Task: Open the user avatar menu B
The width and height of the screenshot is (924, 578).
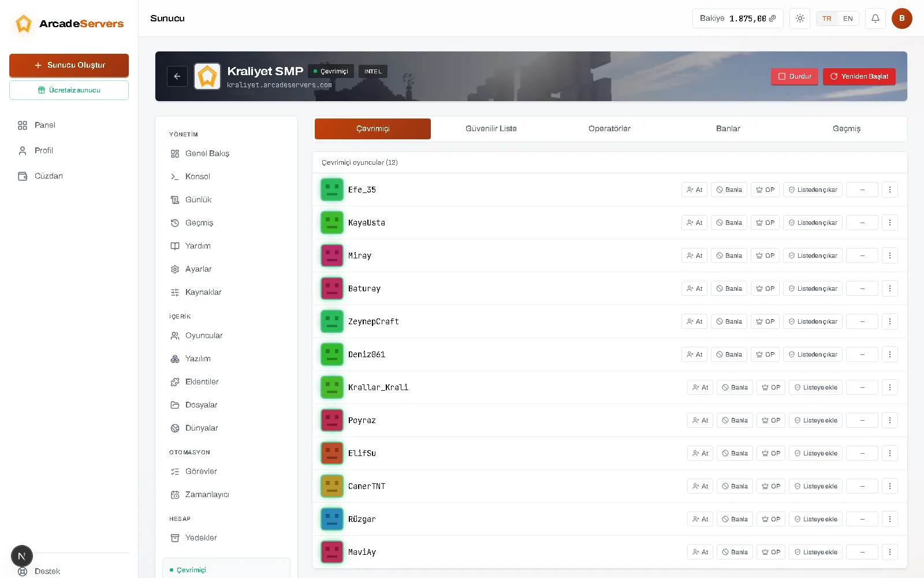Action: point(902,18)
